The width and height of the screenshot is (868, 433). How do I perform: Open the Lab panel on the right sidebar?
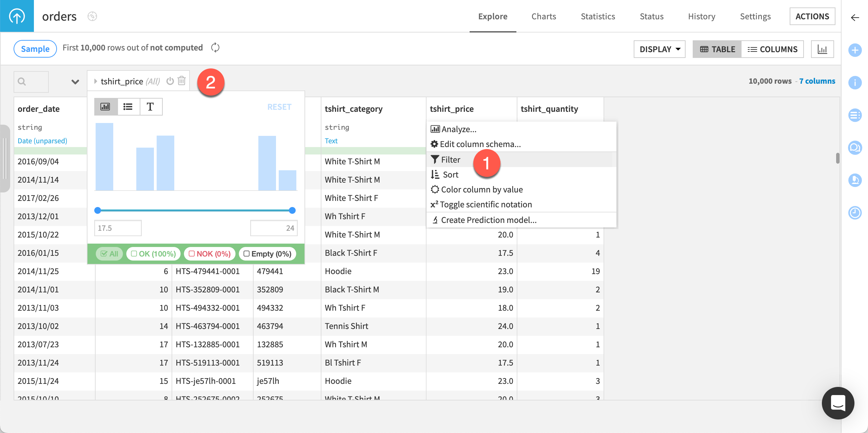click(x=855, y=180)
